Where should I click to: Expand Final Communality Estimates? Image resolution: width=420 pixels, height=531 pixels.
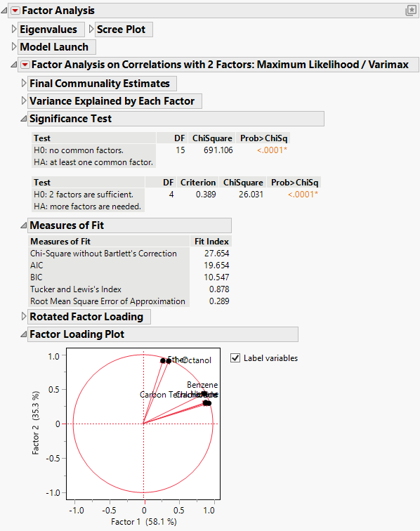point(23,84)
